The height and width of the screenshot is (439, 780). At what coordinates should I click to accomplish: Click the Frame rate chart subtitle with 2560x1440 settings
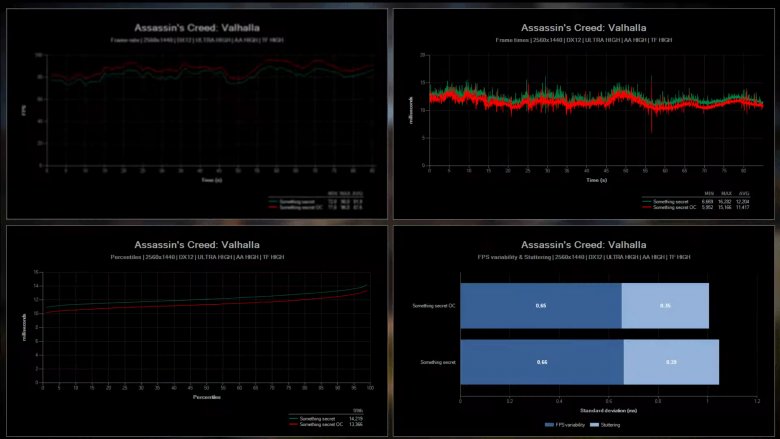click(197, 40)
